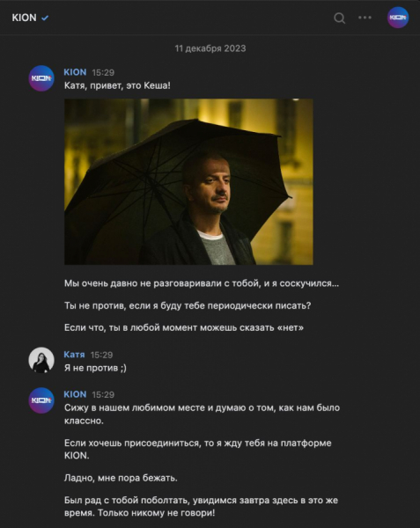This screenshot has width=420, height=528.
Task: Open the KION chat title in header
Action: 24,18
